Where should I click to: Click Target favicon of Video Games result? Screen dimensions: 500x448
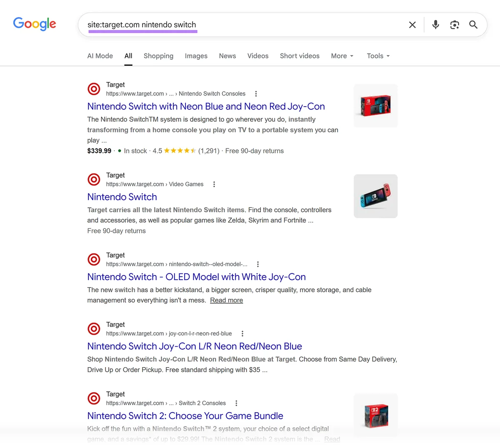(x=94, y=179)
